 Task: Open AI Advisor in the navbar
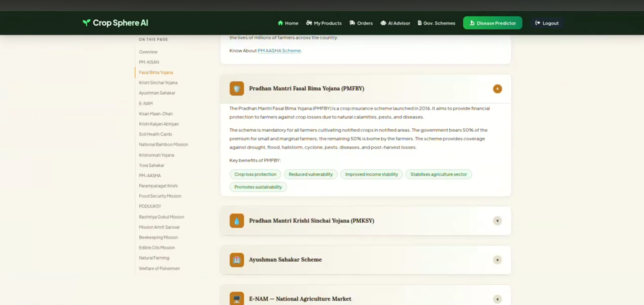395,23
